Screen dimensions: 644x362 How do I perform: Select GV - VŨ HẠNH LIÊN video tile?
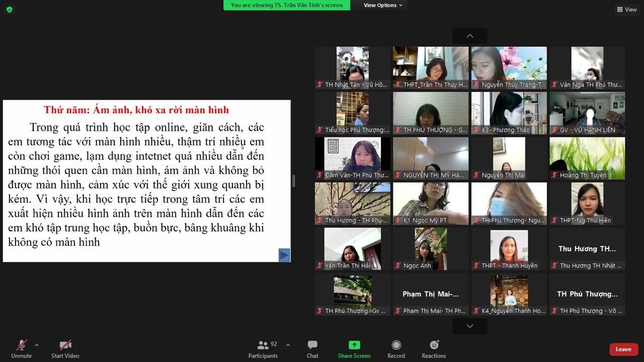[587, 113]
